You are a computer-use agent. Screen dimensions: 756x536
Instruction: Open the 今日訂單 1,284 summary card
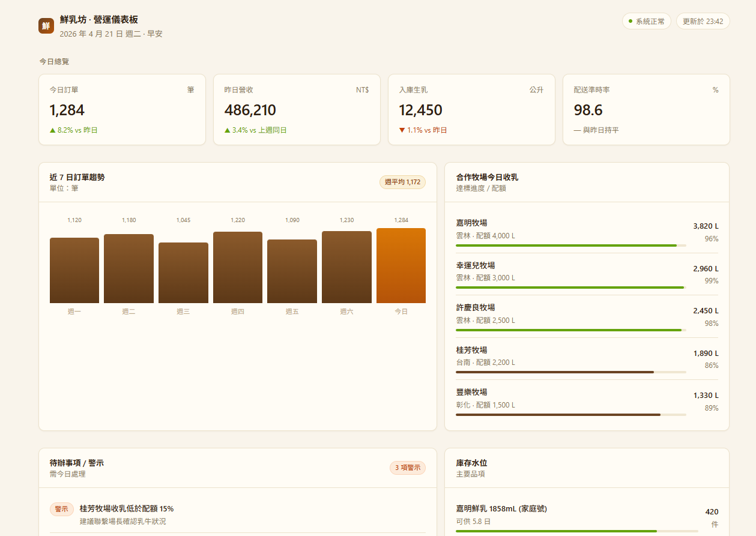[x=122, y=110]
